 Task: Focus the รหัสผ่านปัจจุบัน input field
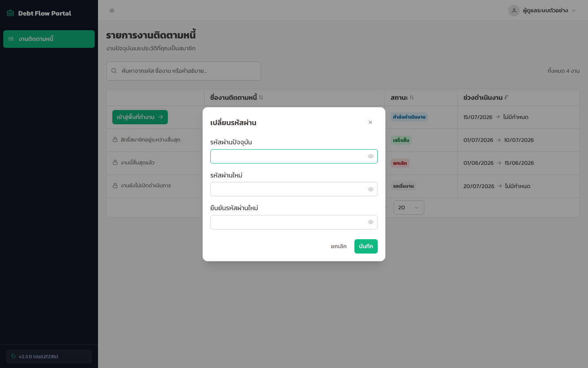click(294, 156)
